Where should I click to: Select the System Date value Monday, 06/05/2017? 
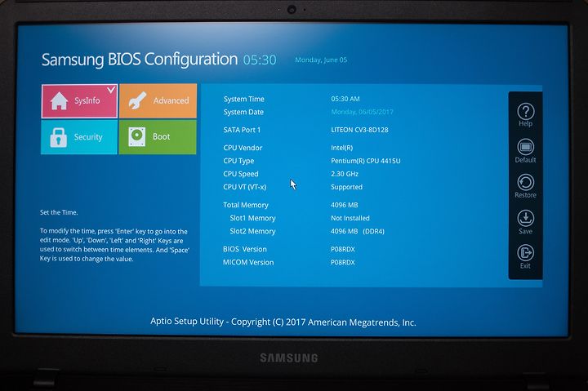[362, 112]
